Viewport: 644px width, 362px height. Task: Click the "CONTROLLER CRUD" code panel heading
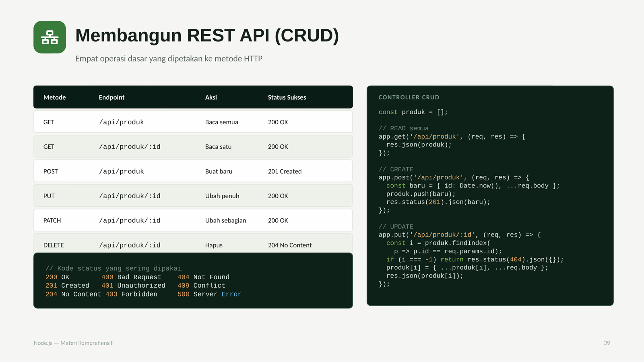click(x=409, y=97)
